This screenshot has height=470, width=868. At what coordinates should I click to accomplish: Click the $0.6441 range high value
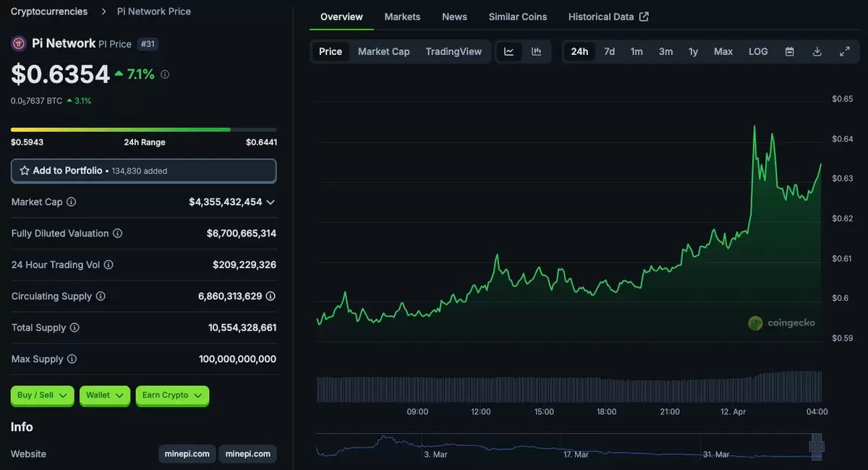click(261, 142)
